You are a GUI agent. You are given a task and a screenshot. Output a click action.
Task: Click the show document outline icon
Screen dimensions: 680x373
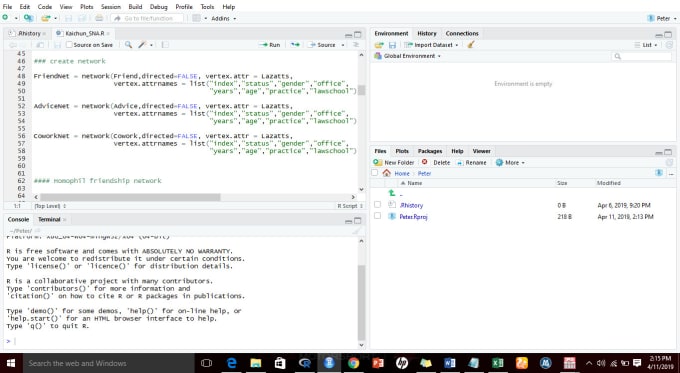356,45
